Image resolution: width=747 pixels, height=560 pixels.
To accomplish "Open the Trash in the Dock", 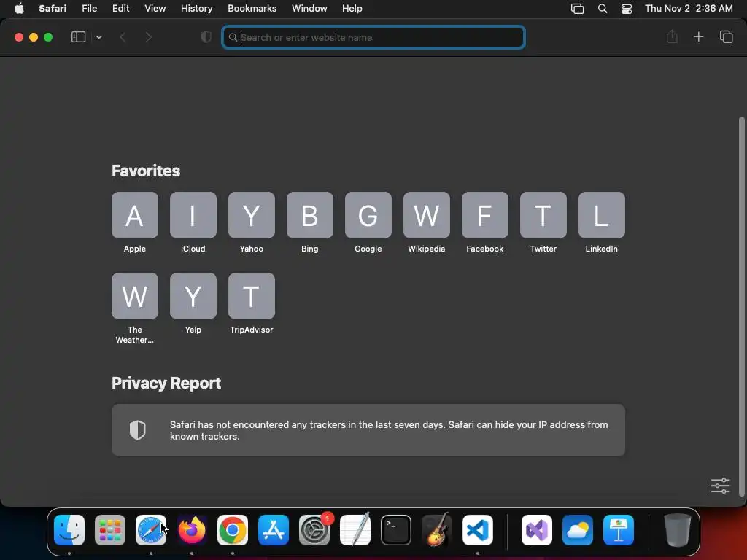I will (678, 530).
